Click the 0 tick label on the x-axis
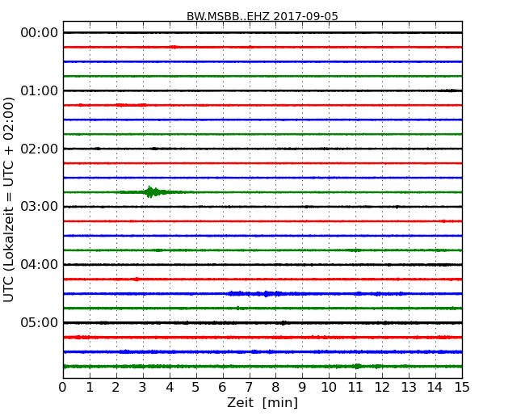 (x=63, y=388)
